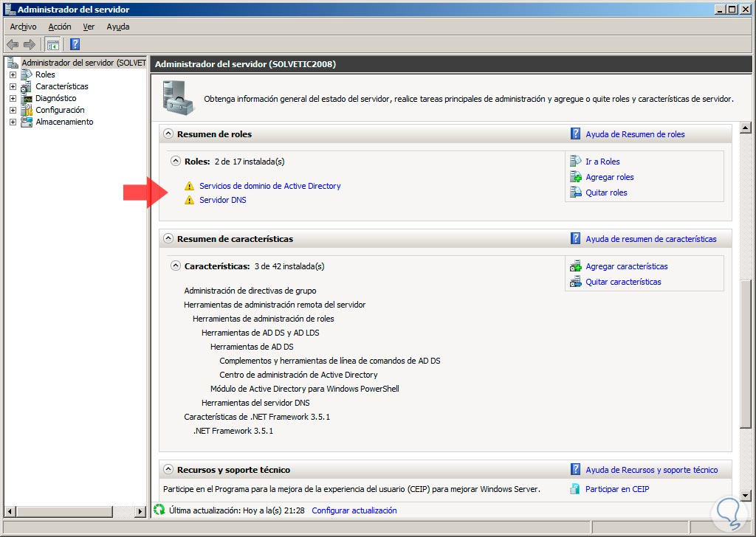Click the Agregar roles icon
This screenshot has width=756, height=537.
point(576,177)
